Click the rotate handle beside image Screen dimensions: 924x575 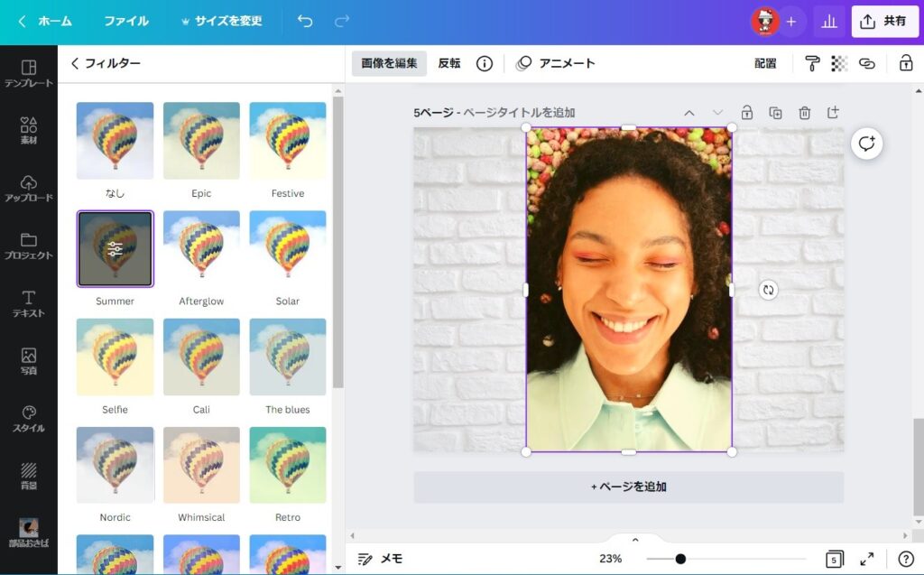tap(768, 290)
